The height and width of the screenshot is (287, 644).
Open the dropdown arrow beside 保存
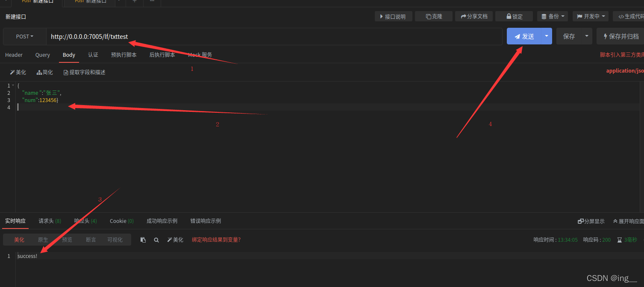coord(587,36)
